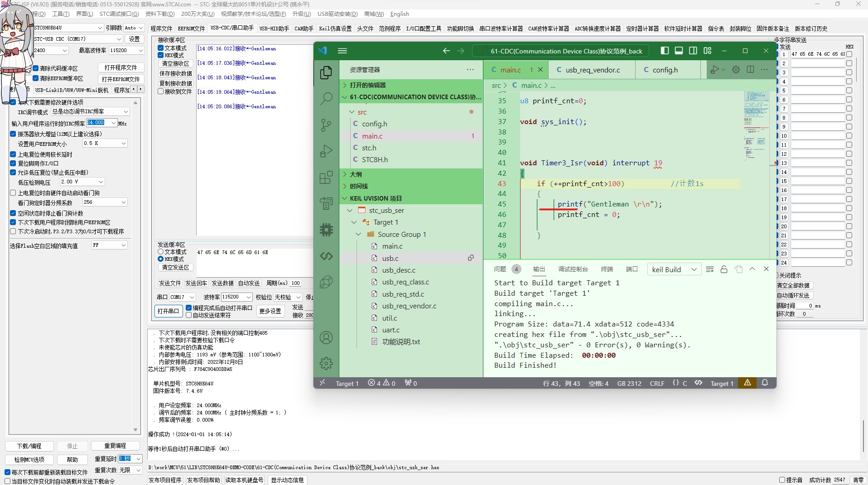This screenshot has width=868, height=485.
Task: Open notifications bell in status bar
Action: (x=765, y=383)
